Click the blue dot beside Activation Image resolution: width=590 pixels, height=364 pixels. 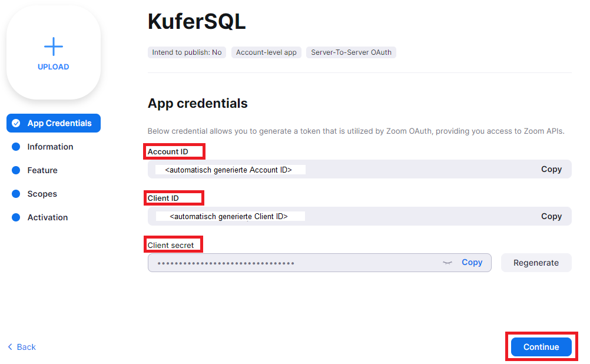pyautogui.click(x=16, y=217)
